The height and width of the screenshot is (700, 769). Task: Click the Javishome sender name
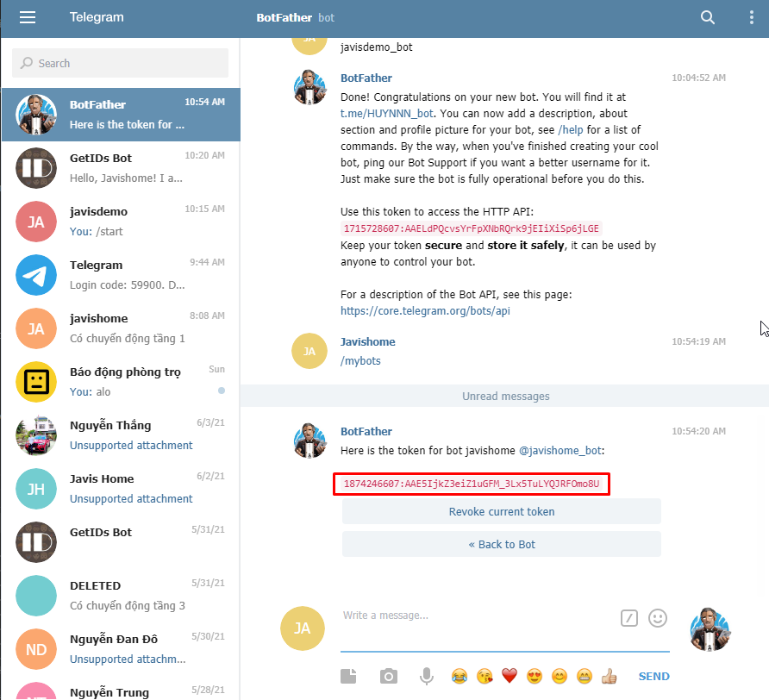[368, 342]
